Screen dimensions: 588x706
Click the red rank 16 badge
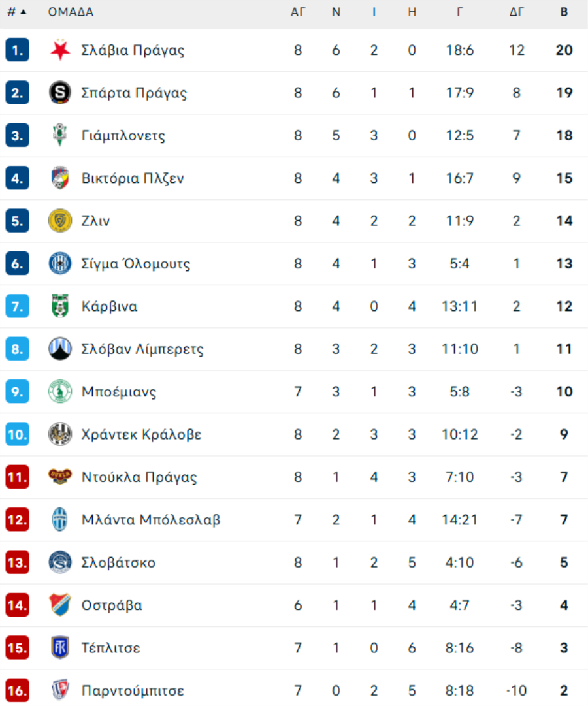(x=17, y=690)
